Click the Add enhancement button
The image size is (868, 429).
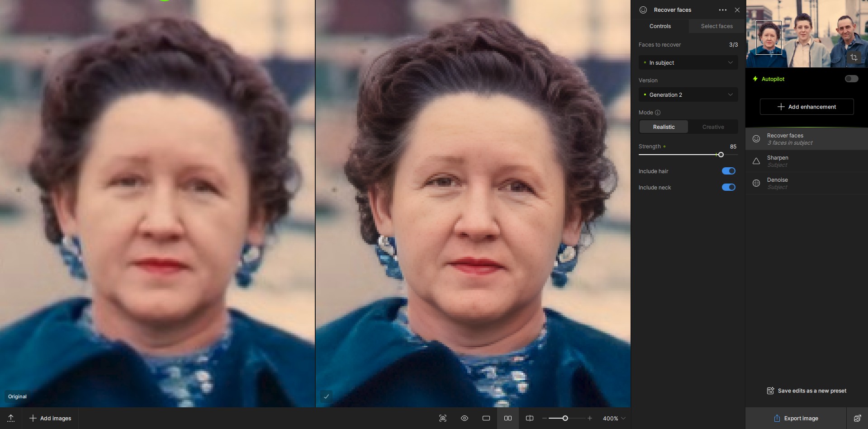coord(806,107)
